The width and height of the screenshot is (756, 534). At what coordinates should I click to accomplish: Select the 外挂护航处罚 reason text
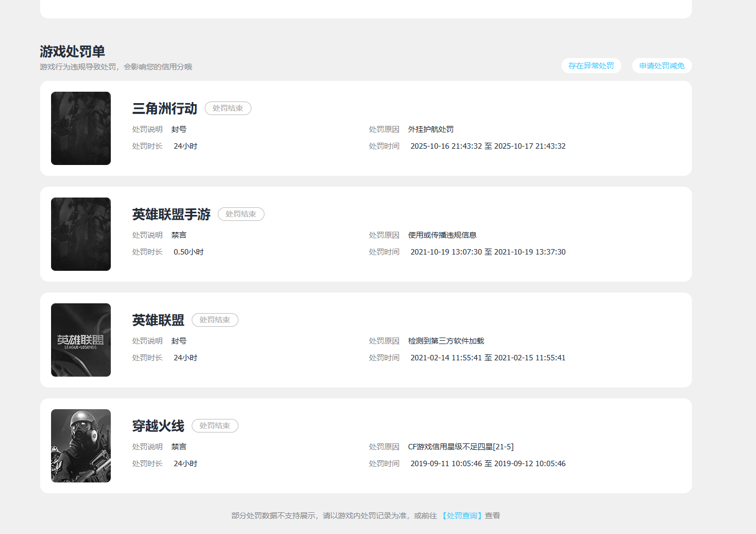click(431, 129)
